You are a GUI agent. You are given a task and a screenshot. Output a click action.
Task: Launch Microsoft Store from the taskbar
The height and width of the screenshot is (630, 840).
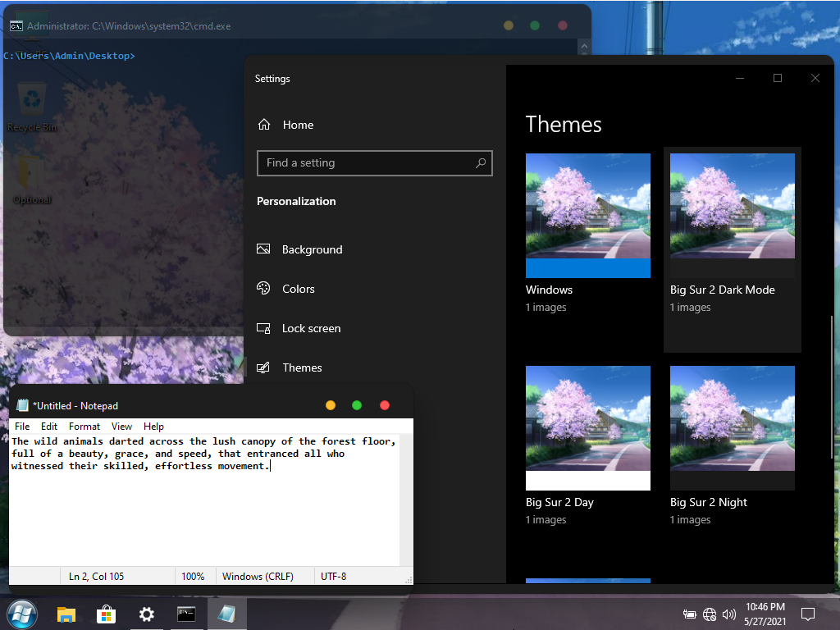point(106,614)
